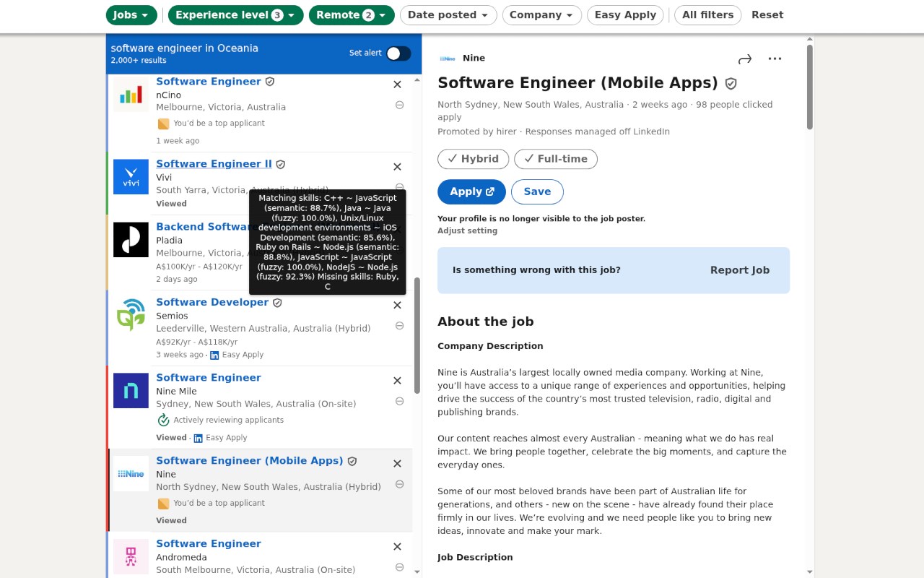Open the three-dot more options menu

pos(775,59)
